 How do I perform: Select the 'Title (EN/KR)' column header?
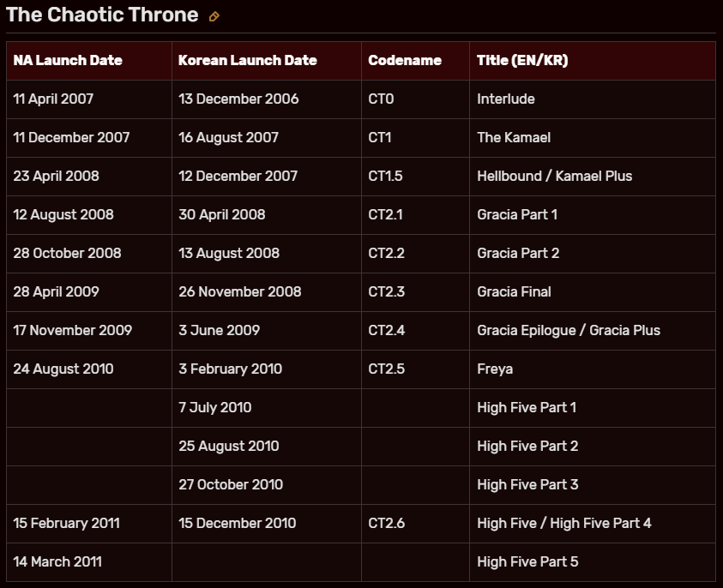click(x=522, y=61)
